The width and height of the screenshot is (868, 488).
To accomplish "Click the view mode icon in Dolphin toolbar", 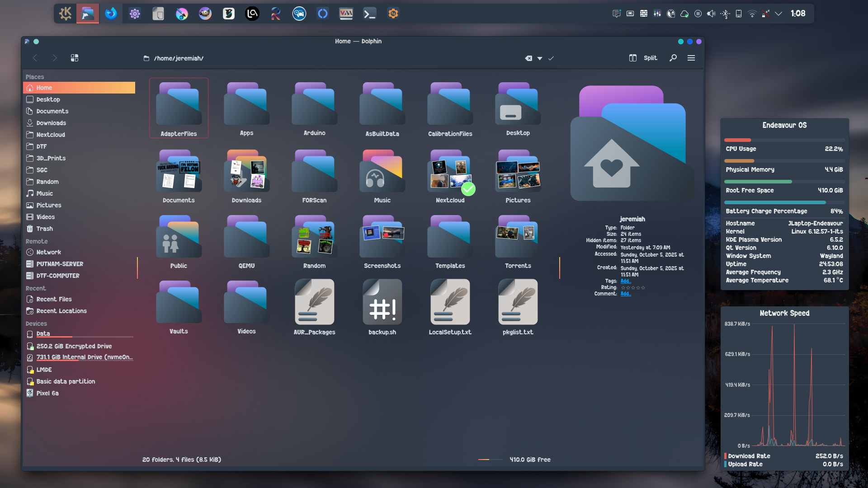I will 75,58.
